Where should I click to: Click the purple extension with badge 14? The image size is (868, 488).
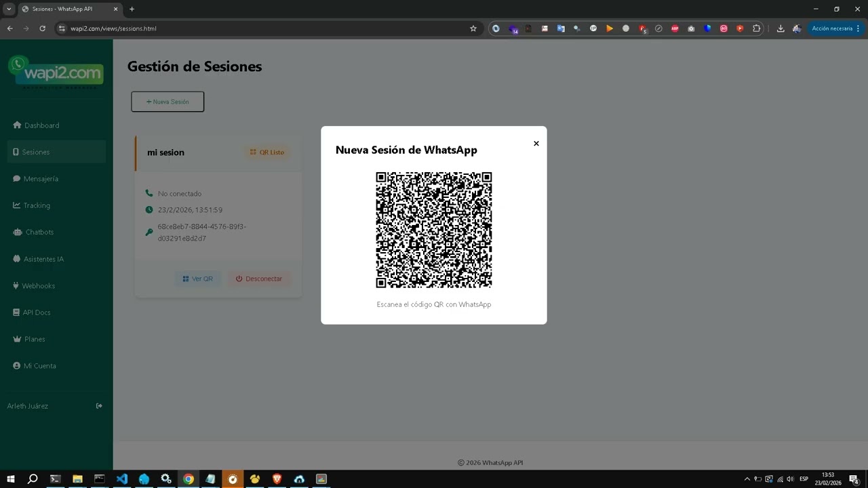tap(513, 29)
